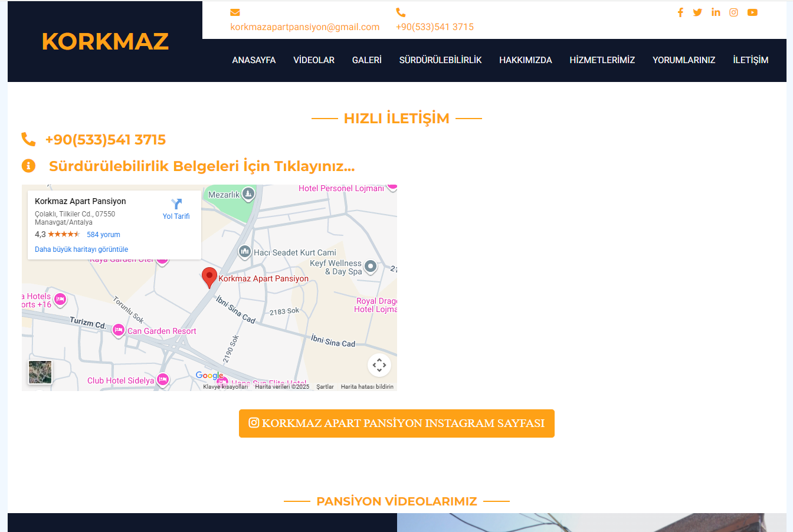Open the HAKKIMIZDA menu item
The height and width of the screenshot is (532, 793).
pos(525,60)
